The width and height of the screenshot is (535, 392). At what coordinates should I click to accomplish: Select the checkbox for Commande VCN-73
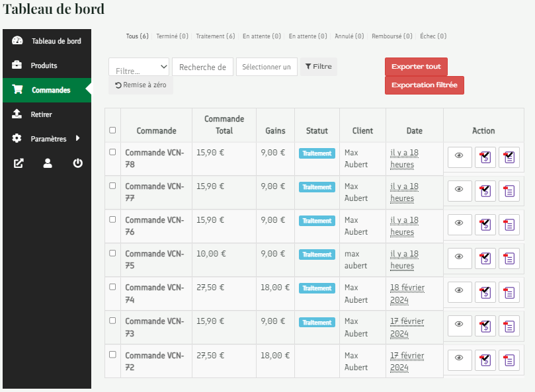(112, 321)
